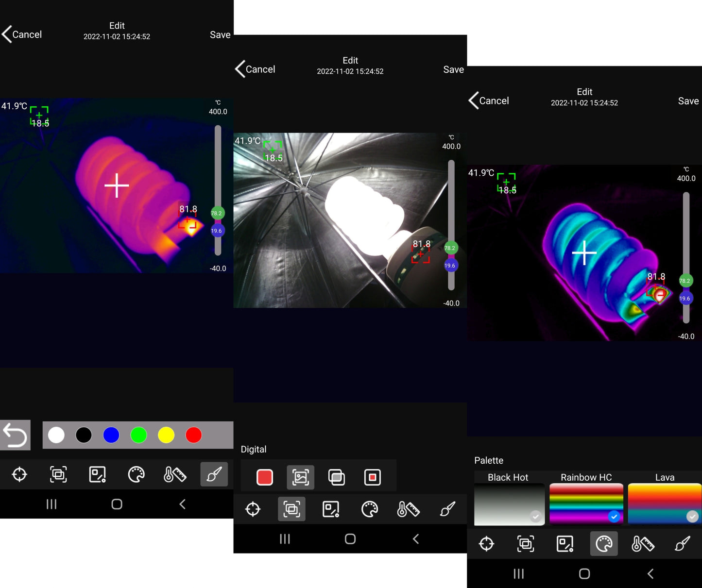Open thermometer-ruler tool below the brush color swatches
Viewport: 702px width, 588px height.
click(175, 474)
